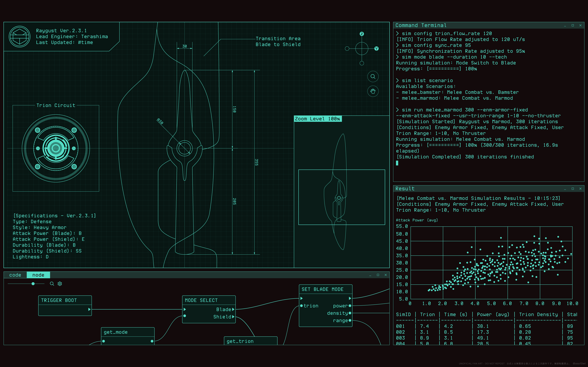
Task: Click the Y axis gizmo handle
Action: point(376,49)
